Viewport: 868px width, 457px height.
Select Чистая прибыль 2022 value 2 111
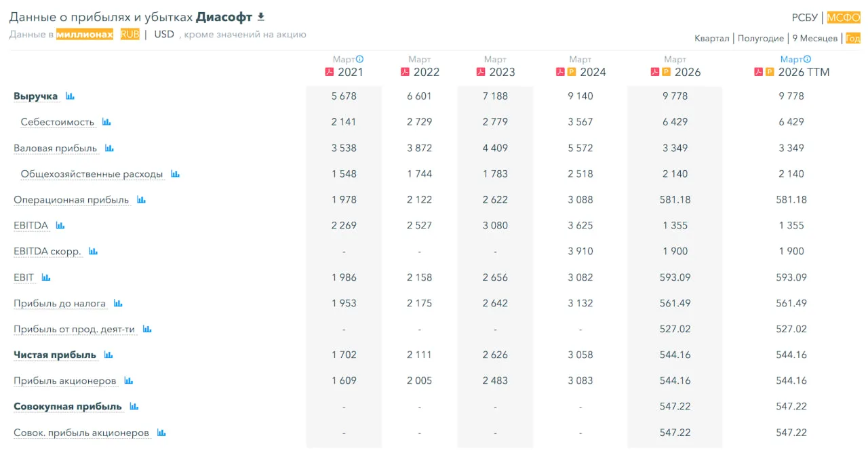tap(420, 355)
